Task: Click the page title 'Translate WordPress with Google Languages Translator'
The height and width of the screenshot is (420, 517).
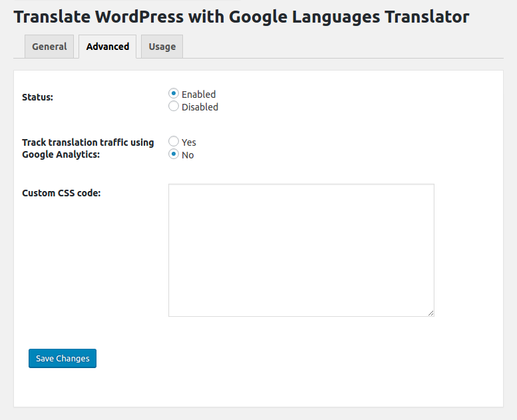Action: [242, 17]
